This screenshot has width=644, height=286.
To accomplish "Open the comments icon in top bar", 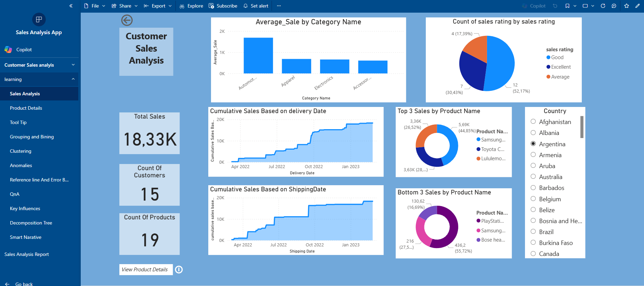I will tap(614, 6).
